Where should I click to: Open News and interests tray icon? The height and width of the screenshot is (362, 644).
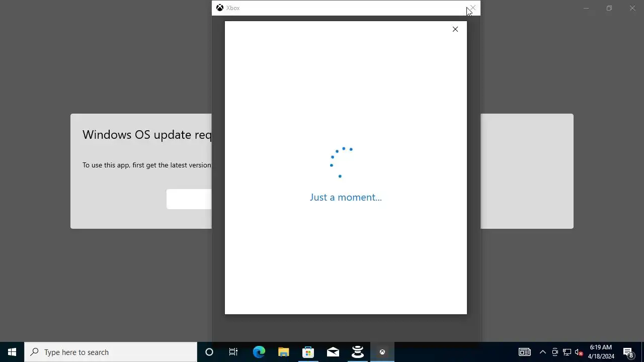[525, 352]
